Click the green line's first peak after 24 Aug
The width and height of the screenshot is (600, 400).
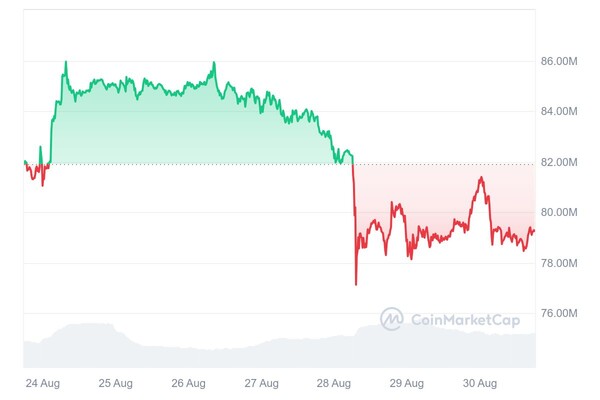[66, 62]
